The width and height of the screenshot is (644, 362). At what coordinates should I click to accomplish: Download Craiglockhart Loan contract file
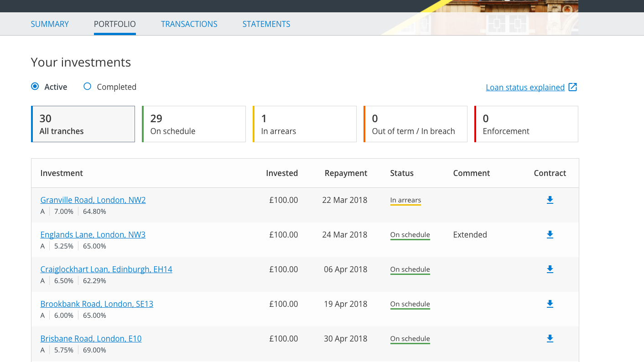click(550, 269)
